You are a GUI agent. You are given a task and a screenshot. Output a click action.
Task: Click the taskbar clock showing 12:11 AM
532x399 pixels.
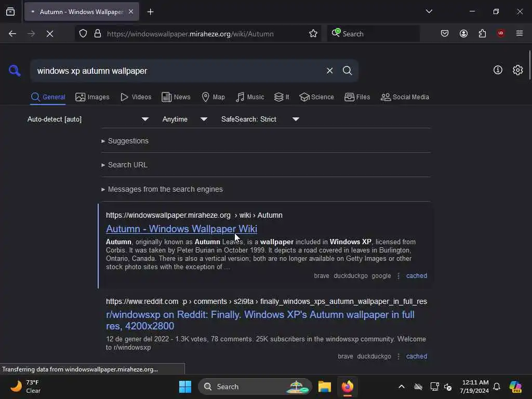pos(474,387)
